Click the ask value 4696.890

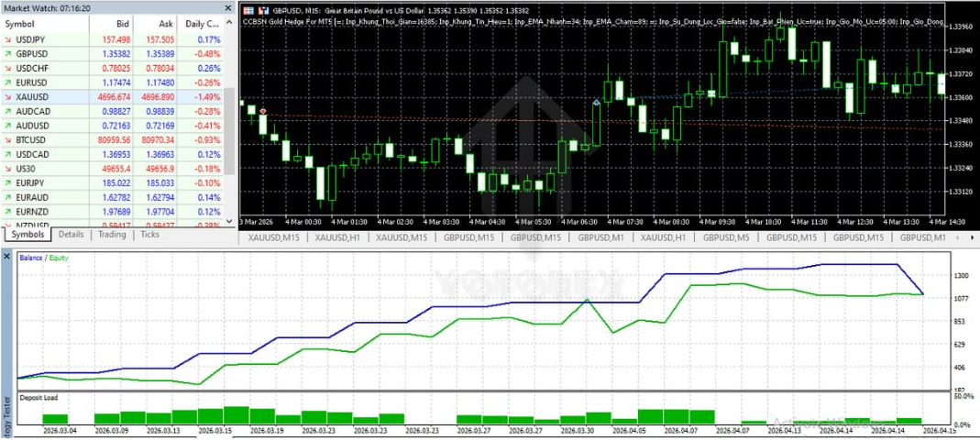pyautogui.click(x=158, y=97)
